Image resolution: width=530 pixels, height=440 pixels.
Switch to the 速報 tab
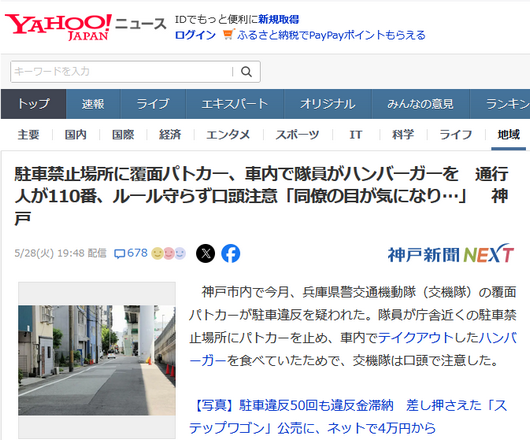click(x=93, y=104)
